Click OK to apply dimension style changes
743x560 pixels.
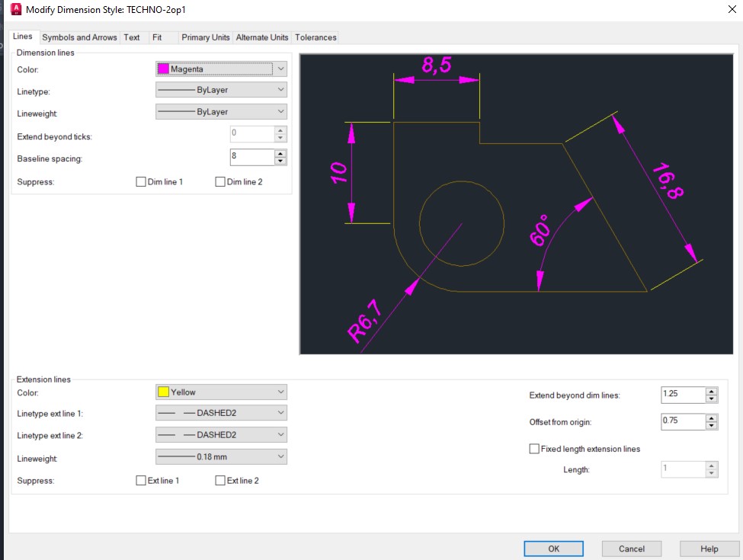pyautogui.click(x=553, y=548)
